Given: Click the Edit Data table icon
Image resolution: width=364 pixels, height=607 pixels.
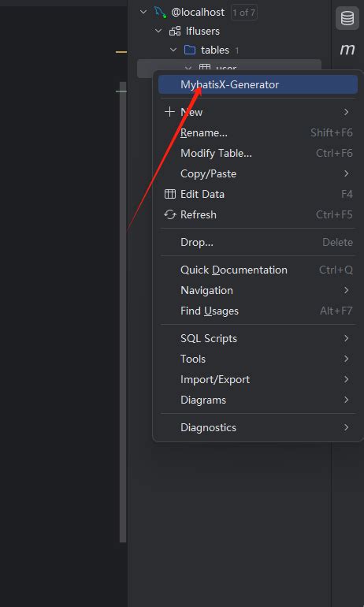Looking at the screenshot, I should click(170, 194).
